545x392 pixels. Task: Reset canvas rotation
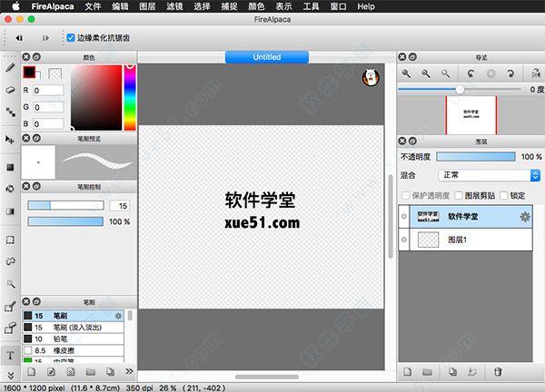click(x=490, y=73)
